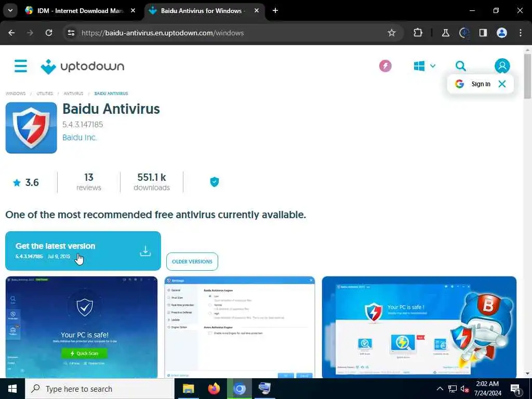Screen dimensions: 532x399
Task: Click the circular extension icon beside the flask
Action: coord(464,33)
